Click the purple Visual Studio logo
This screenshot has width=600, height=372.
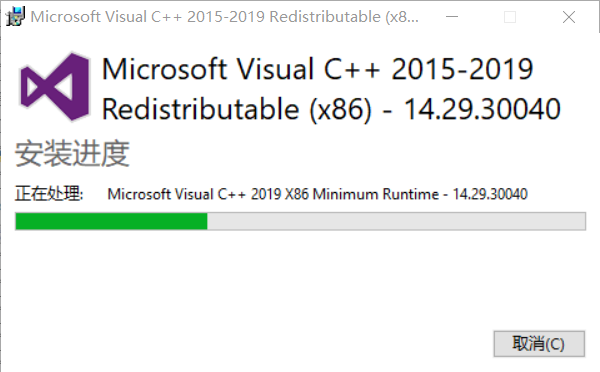54,87
